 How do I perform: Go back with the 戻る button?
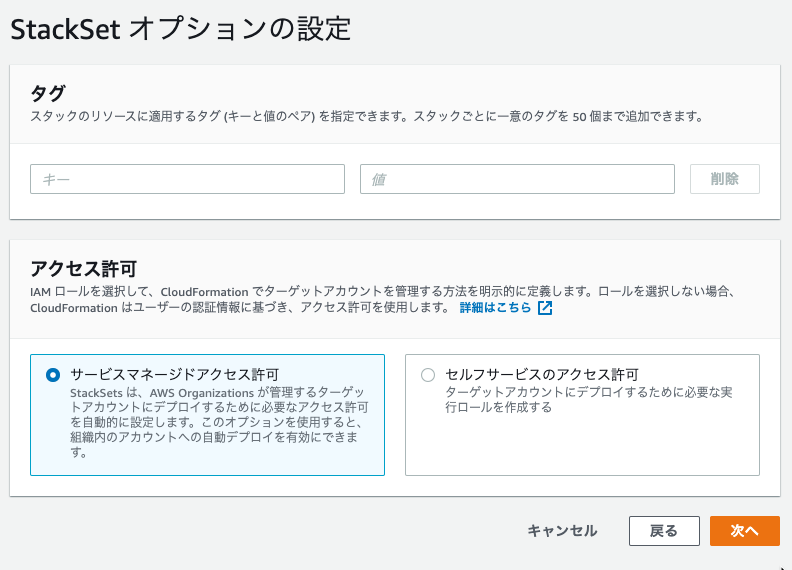tap(664, 531)
